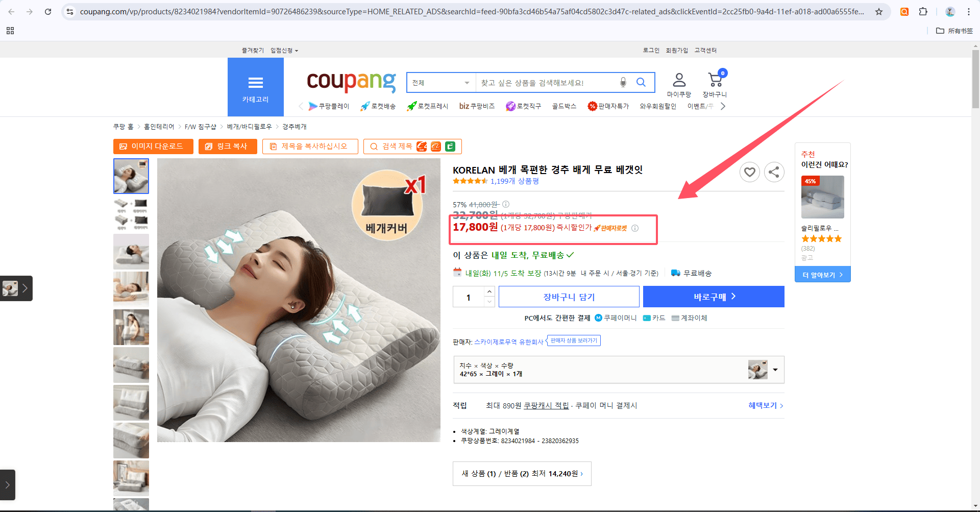Click the orange extension icon in browser toolbar
The image size is (980, 512).
[904, 12]
